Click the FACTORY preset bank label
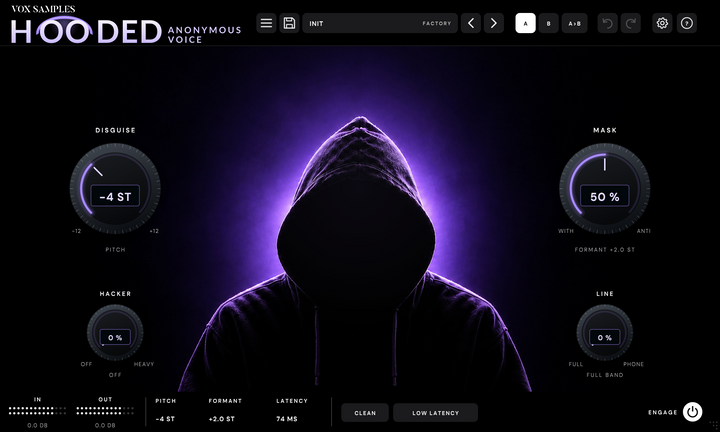 (x=437, y=23)
